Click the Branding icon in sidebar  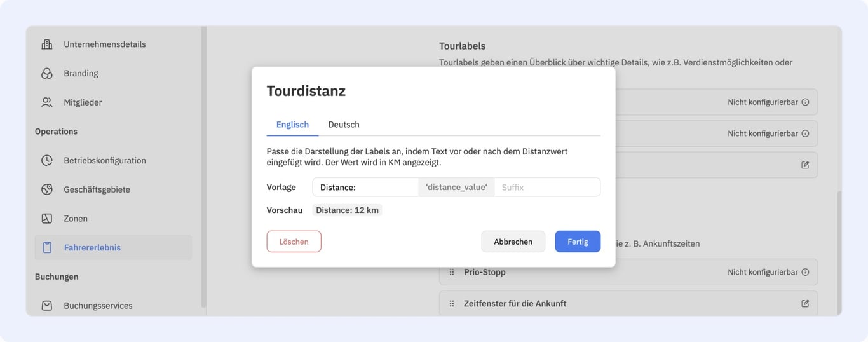47,73
